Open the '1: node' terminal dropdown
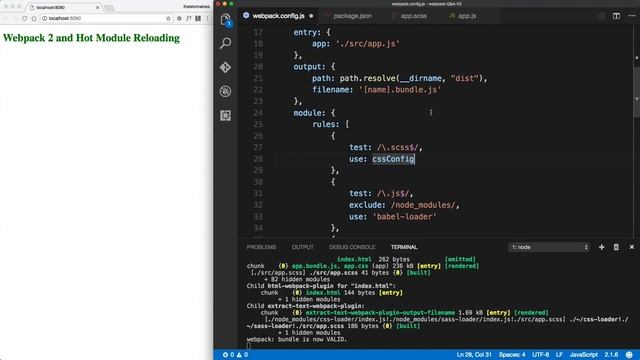This screenshot has width=640, height=360. tap(549, 247)
